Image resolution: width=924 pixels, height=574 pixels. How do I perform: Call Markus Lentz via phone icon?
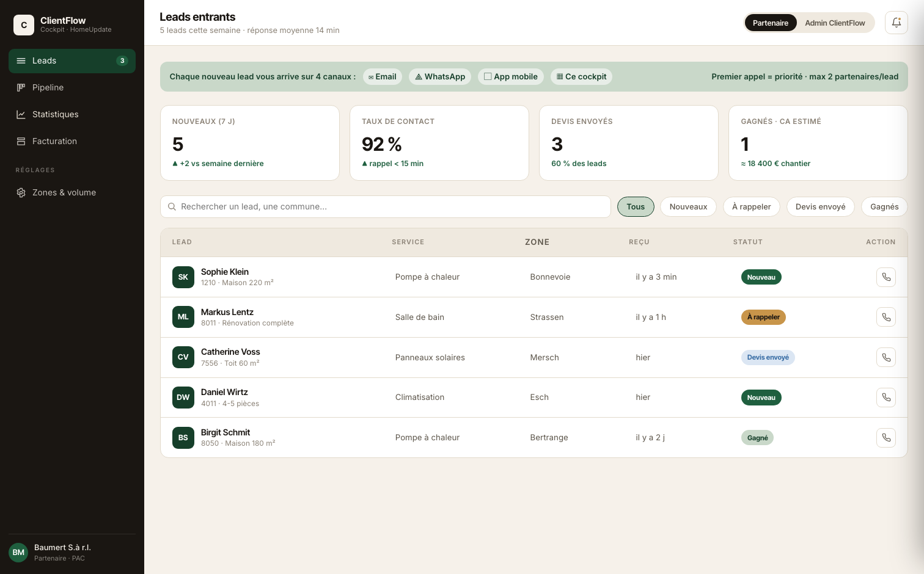(886, 317)
